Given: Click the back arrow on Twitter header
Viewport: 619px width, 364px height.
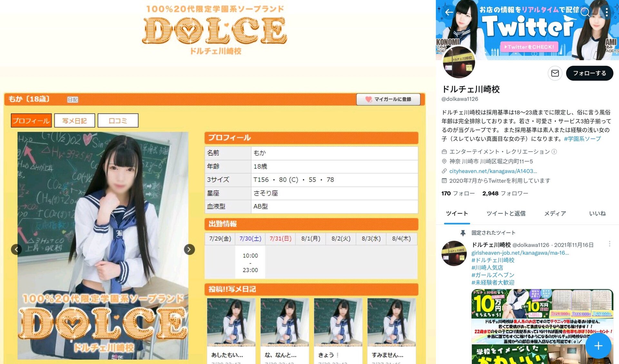Looking at the screenshot, I should click(x=449, y=13).
